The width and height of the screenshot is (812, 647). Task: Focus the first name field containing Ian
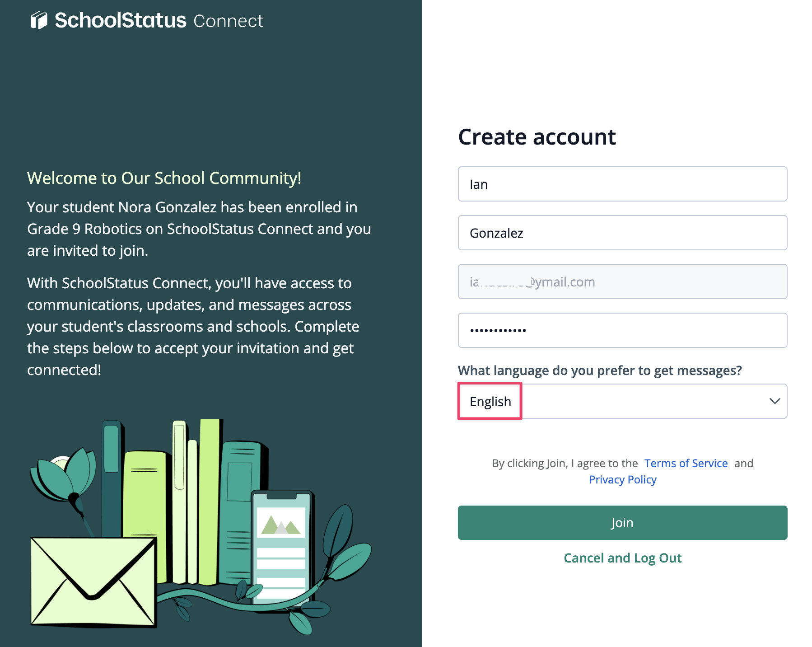(x=622, y=184)
